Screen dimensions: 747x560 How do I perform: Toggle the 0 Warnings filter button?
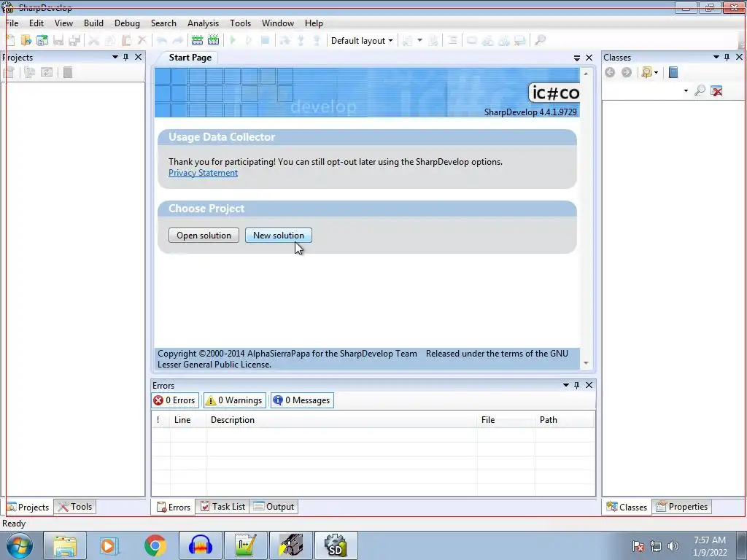coord(234,400)
